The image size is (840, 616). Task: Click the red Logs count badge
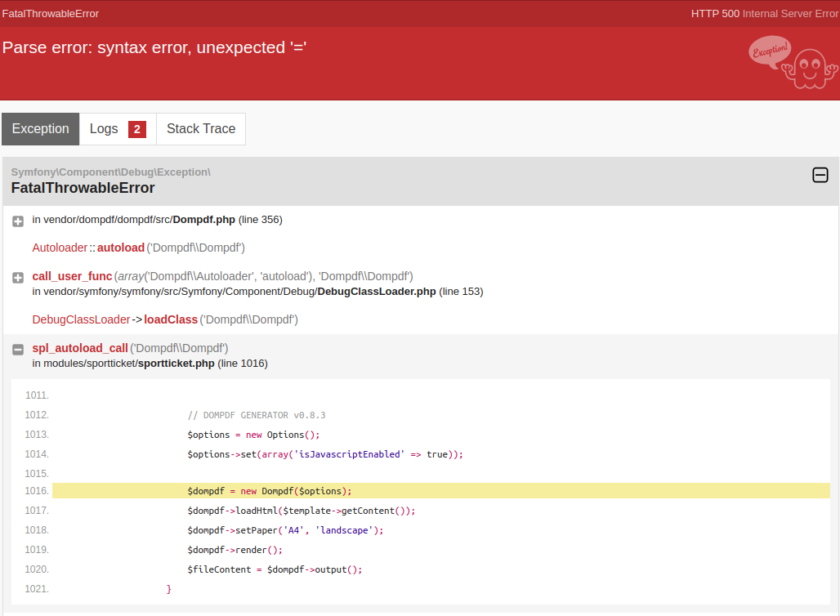click(x=137, y=129)
